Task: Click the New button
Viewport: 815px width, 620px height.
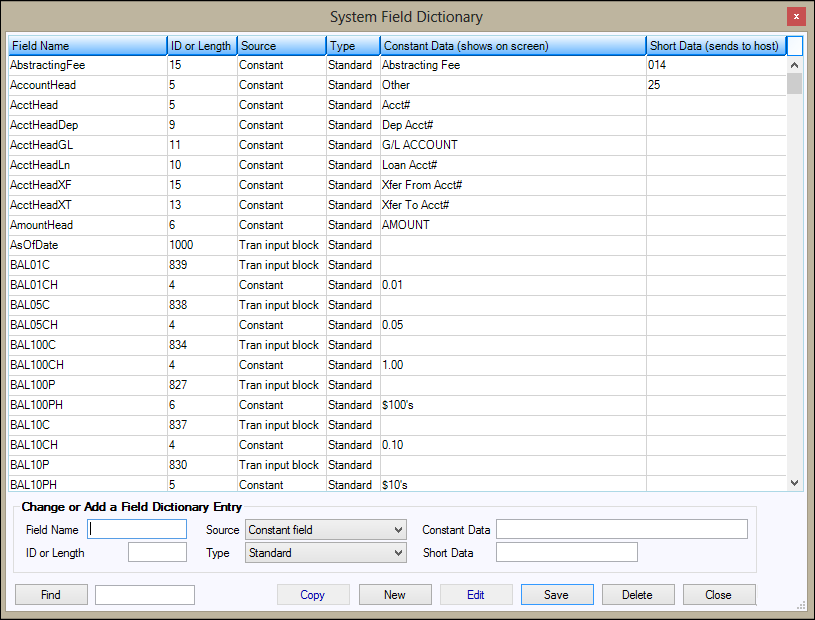Action: (395, 595)
